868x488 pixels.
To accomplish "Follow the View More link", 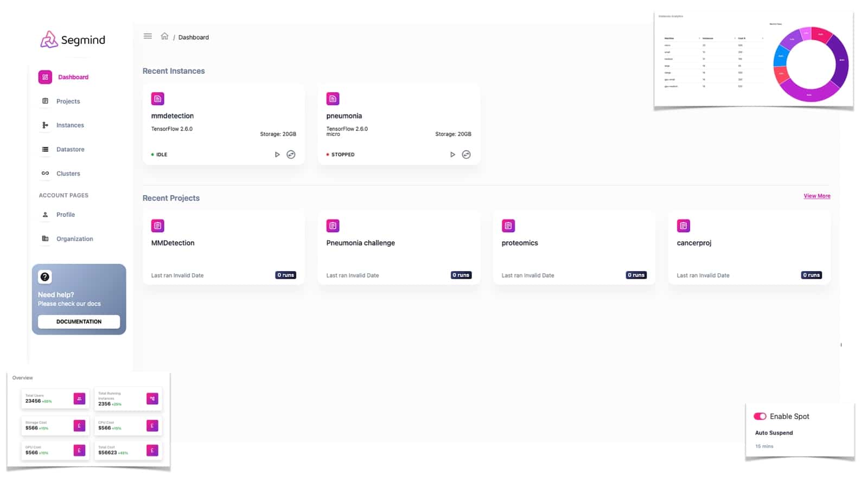I will (x=817, y=196).
